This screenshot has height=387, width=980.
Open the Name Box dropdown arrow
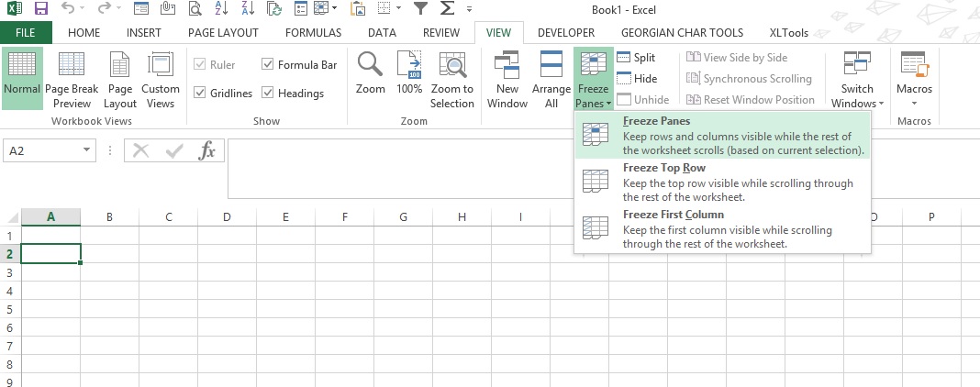pos(86,150)
